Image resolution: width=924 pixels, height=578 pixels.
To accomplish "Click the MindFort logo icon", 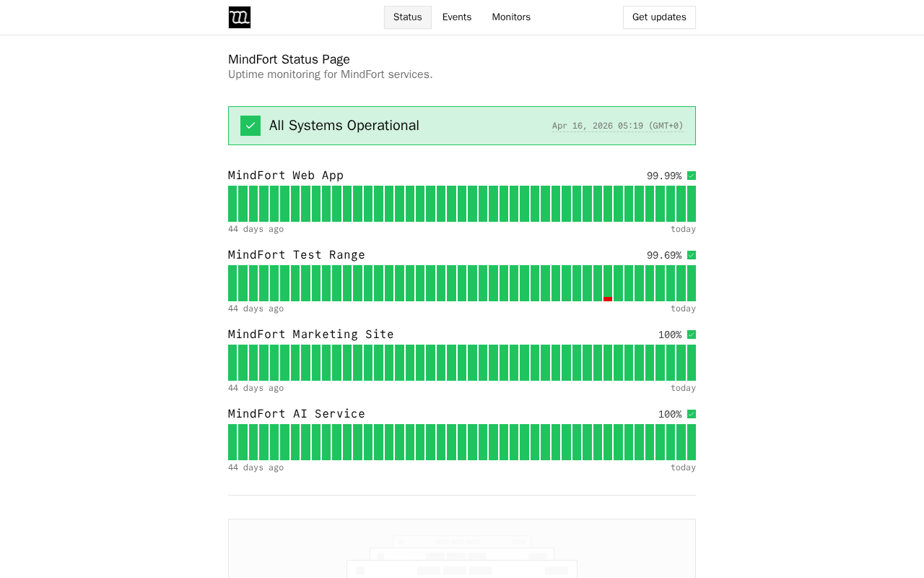I will [240, 17].
